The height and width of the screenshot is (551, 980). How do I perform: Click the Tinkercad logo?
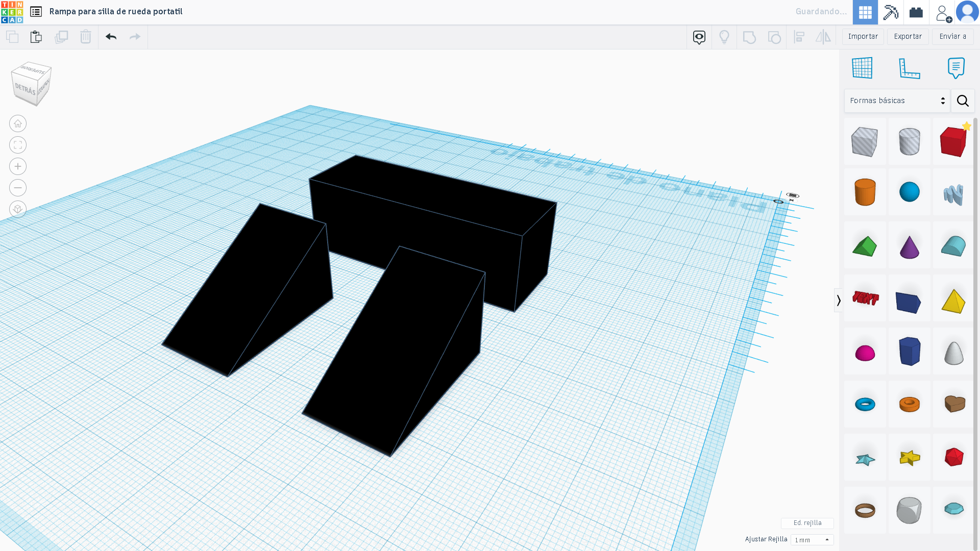click(x=12, y=12)
